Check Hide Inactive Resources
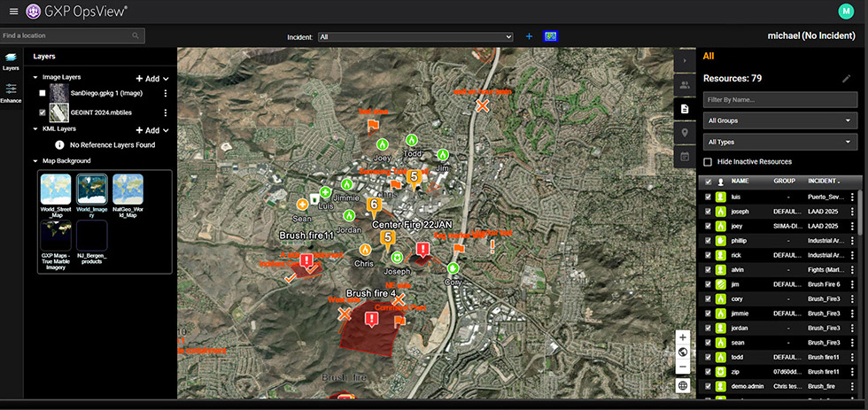868x410 pixels. point(708,162)
